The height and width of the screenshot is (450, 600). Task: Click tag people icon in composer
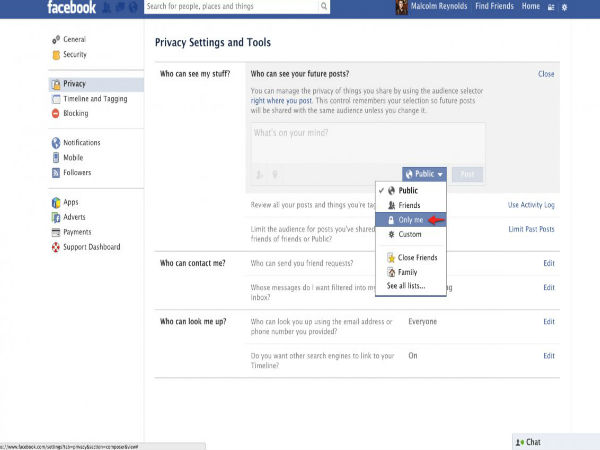(259, 175)
